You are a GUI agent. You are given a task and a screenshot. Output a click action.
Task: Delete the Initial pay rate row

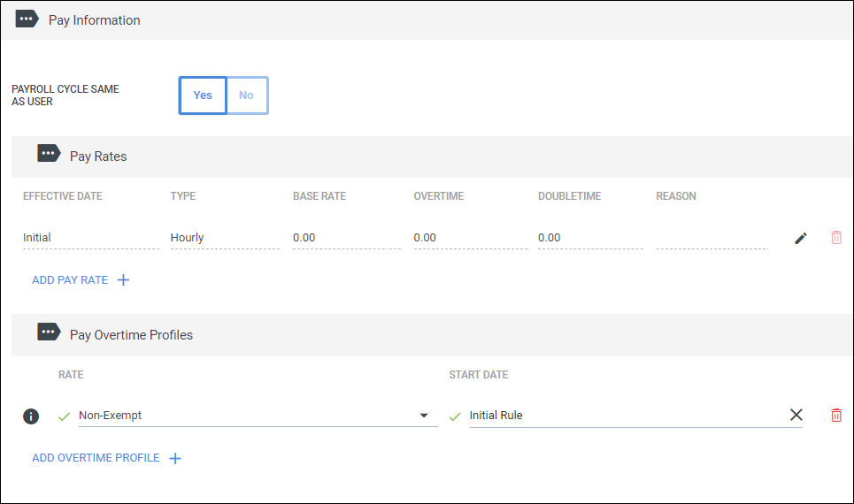(x=836, y=237)
